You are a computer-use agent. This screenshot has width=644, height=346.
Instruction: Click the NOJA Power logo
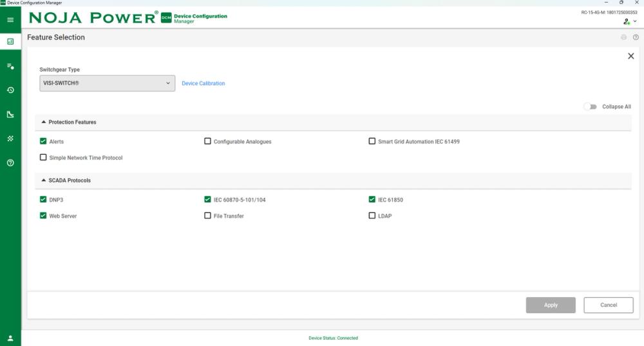93,17
